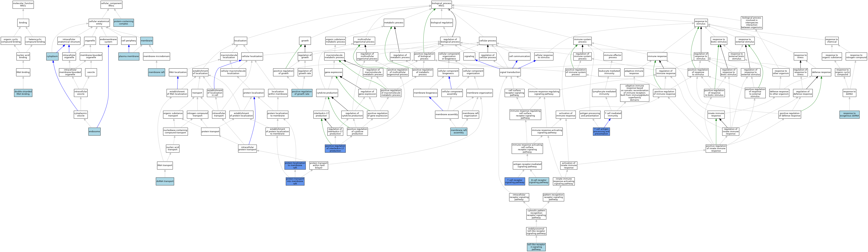This screenshot has height=252, width=868.
Task: Click the 'RNA localization' node
Action: click(x=178, y=72)
